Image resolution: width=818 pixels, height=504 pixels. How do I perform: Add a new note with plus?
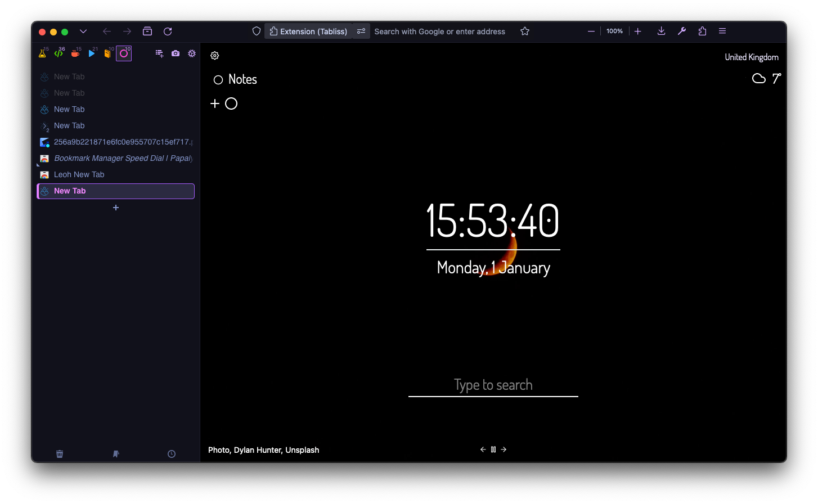coord(215,103)
